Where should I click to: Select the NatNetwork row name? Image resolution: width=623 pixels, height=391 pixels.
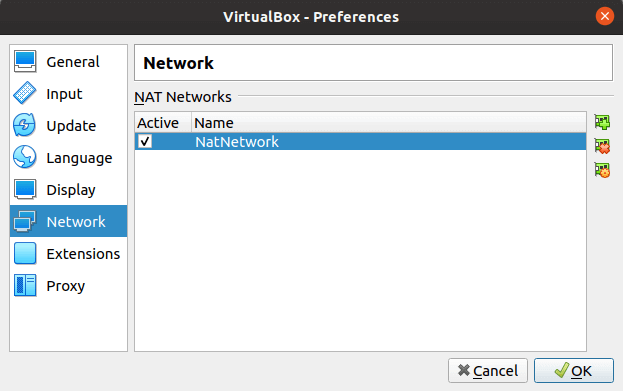click(x=237, y=142)
